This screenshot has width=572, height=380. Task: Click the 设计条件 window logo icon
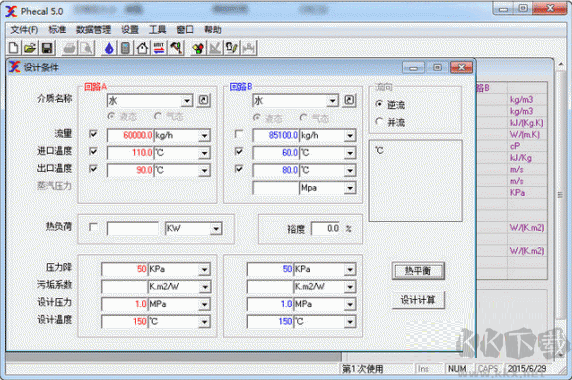point(15,67)
